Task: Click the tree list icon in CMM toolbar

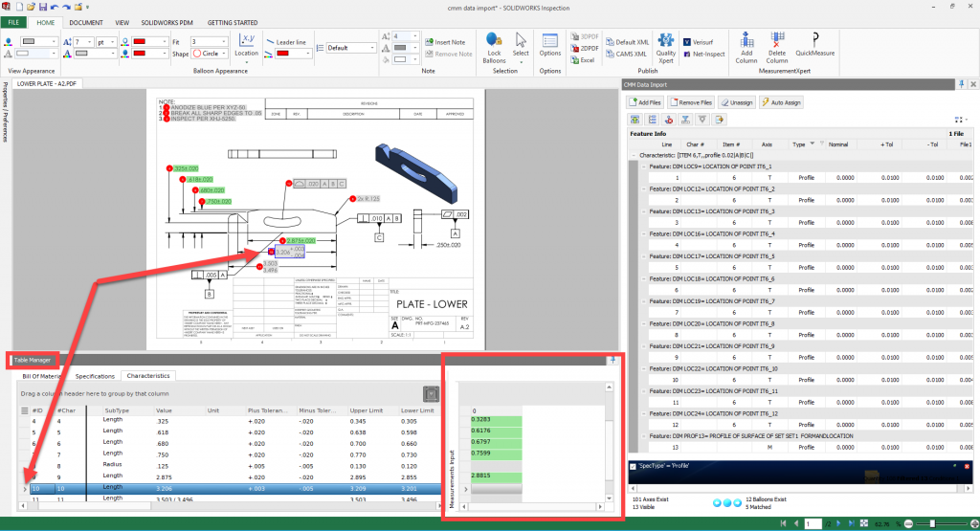Action: point(652,120)
